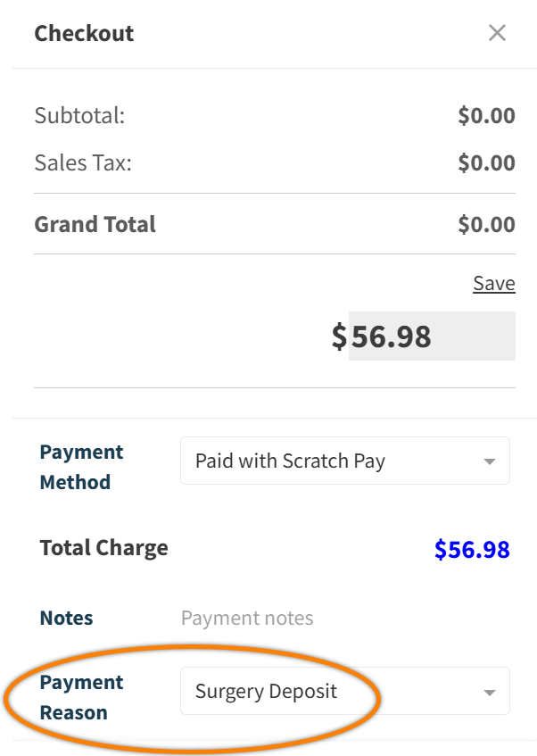
Task: Click the Grand Total row
Action: pyautogui.click(x=95, y=224)
